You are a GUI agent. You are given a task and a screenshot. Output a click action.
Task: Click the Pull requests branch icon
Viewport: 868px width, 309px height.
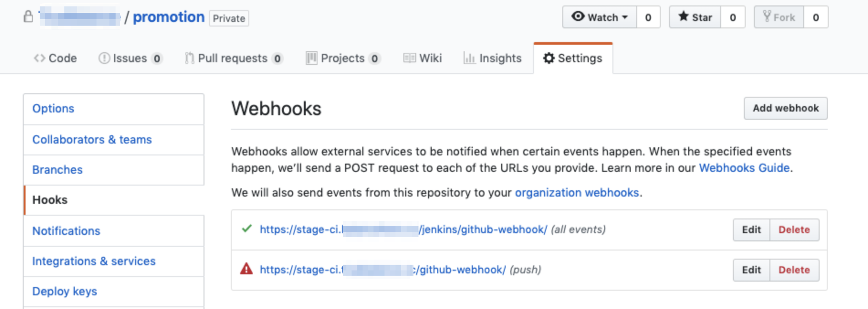point(189,58)
